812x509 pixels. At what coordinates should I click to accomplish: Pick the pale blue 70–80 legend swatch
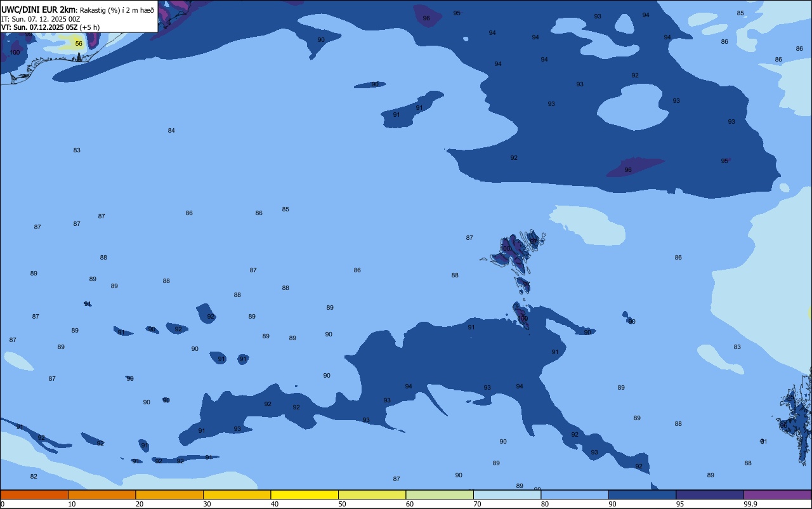[x=507, y=494]
